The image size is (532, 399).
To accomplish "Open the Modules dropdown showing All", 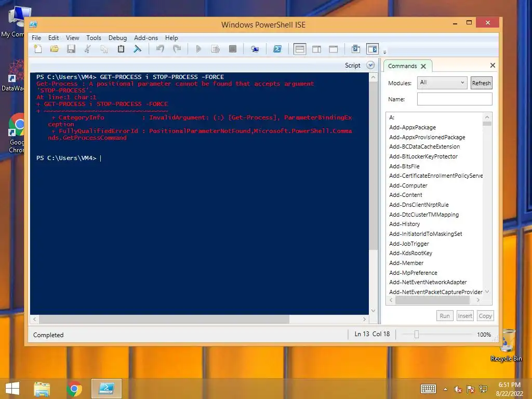I will pos(442,83).
